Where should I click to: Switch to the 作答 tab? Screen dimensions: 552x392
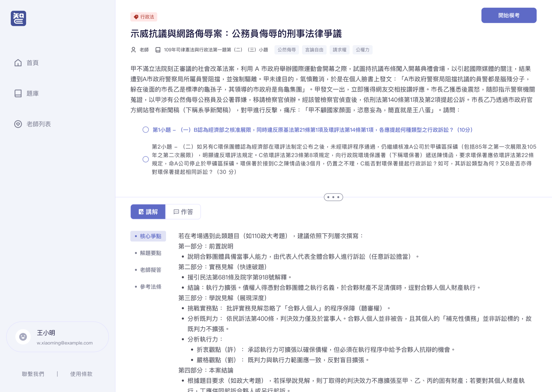pos(183,212)
